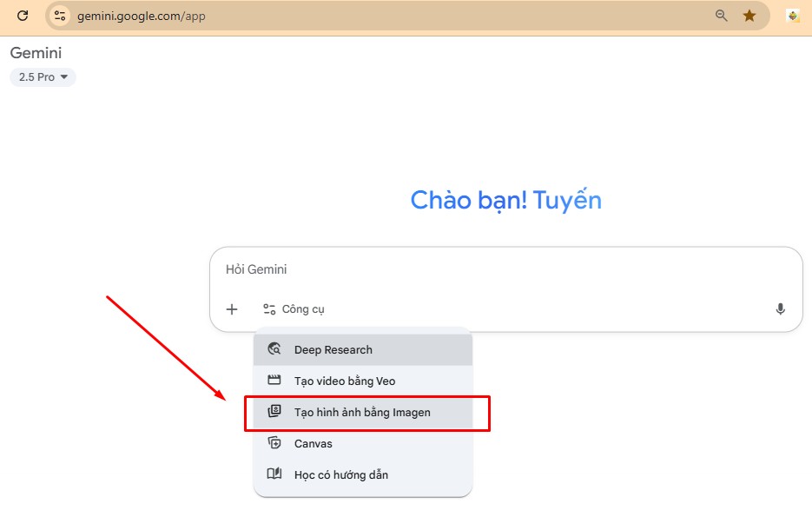Image resolution: width=812 pixels, height=517 pixels.
Task: Click the plus icon to add files
Action: (x=232, y=309)
